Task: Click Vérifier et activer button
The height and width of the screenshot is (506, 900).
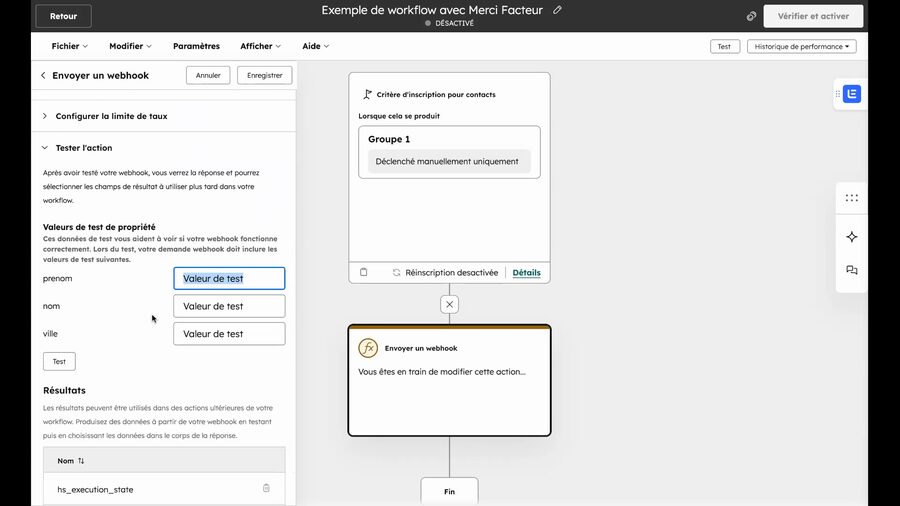Action: [813, 16]
